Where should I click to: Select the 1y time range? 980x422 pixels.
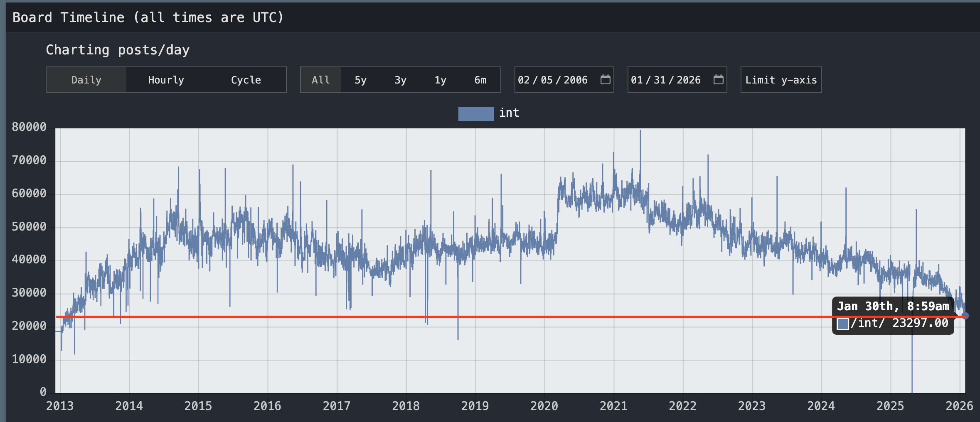[x=440, y=80]
